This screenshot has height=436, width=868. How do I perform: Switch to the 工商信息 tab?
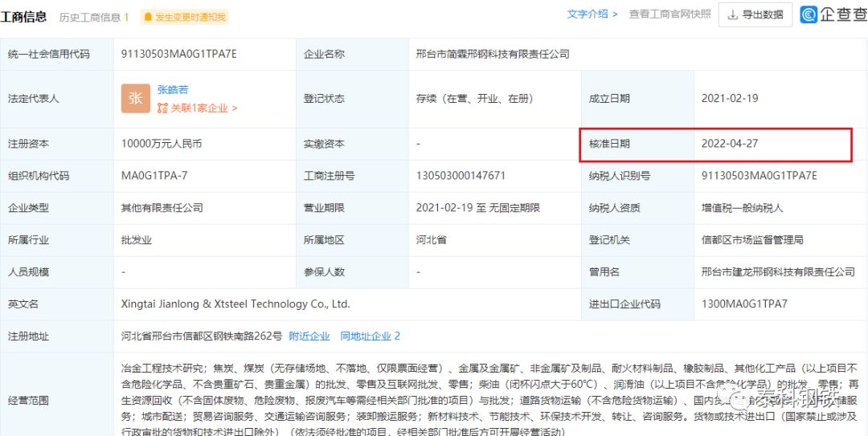tap(23, 16)
